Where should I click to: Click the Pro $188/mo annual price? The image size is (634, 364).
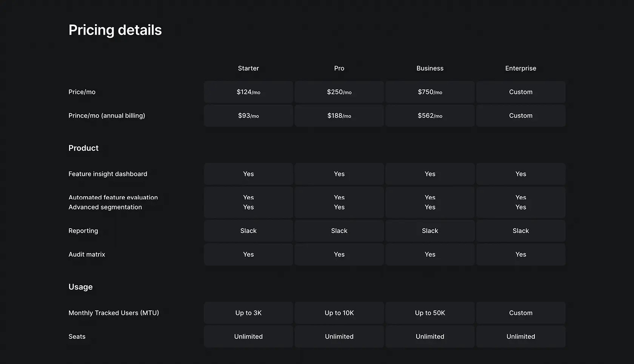[x=339, y=116]
